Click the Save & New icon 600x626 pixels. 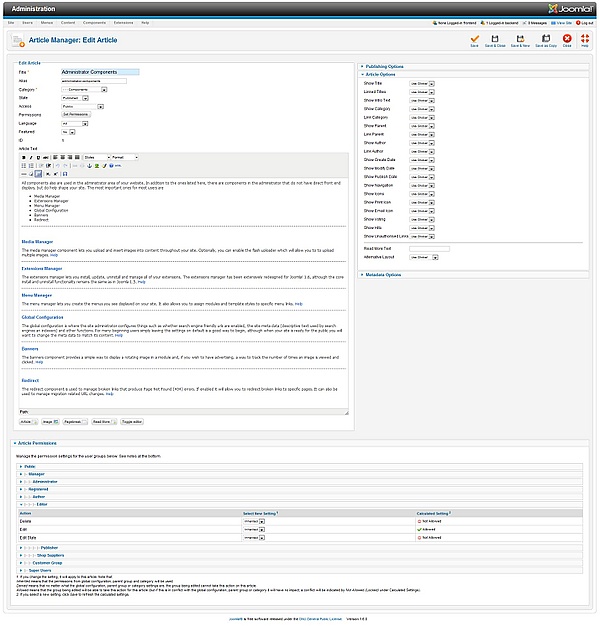coord(520,40)
